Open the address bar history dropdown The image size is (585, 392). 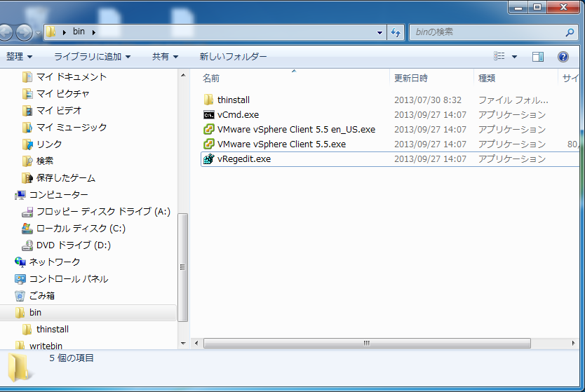pyautogui.click(x=379, y=32)
